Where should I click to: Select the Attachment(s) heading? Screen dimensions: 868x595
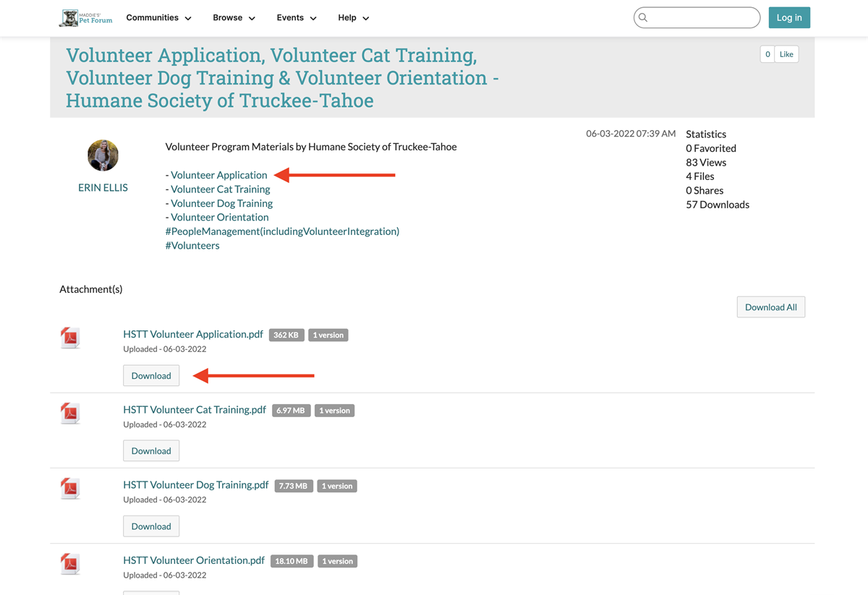91,289
